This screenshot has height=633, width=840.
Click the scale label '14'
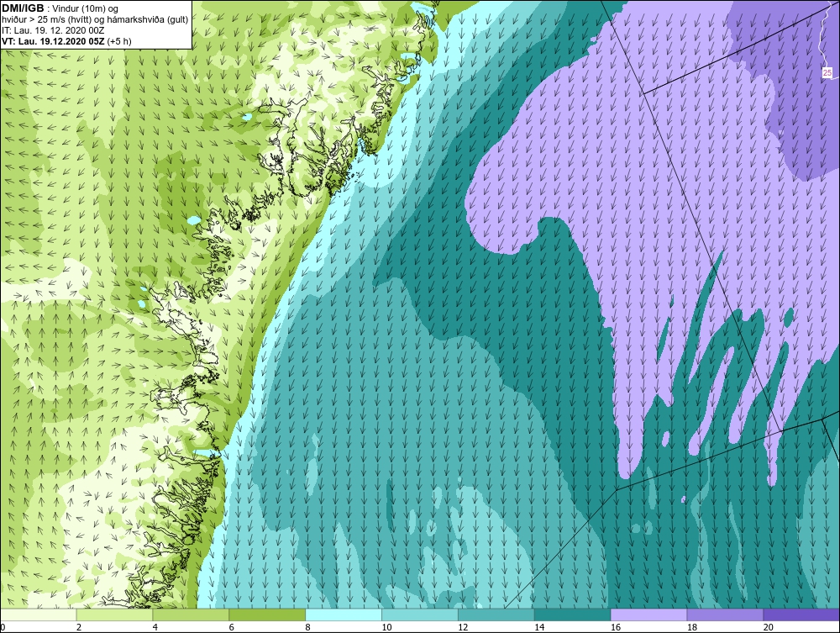click(x=539, y=627)
